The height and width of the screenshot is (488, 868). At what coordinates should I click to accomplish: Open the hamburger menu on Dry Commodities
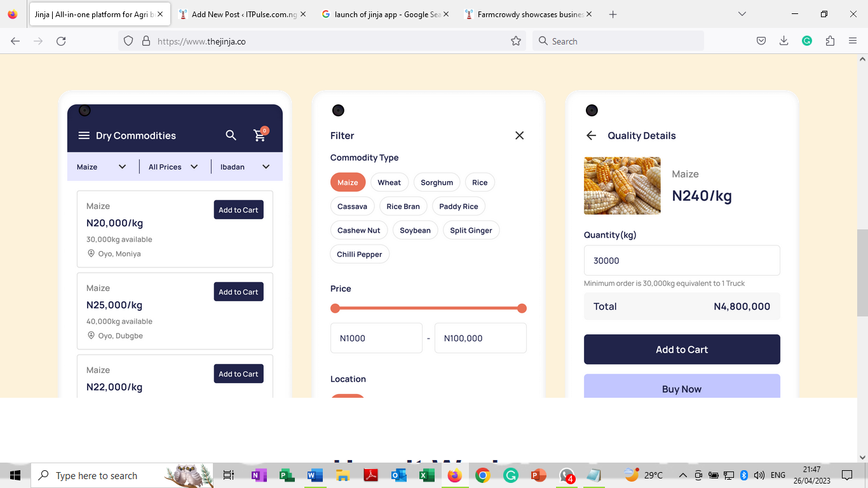click(83, 135)
